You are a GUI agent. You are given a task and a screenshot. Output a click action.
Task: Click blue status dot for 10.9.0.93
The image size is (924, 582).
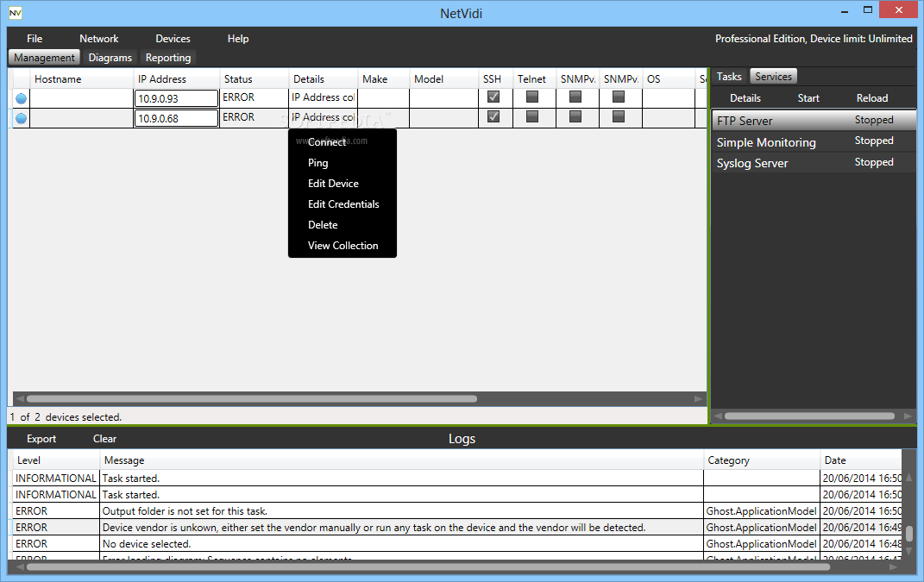pos(22,98)
